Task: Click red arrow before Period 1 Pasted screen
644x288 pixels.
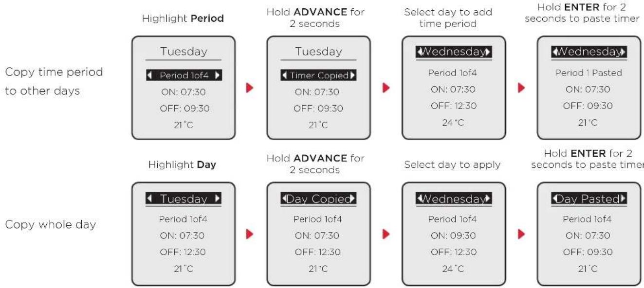Action: (x=521, y=89)
